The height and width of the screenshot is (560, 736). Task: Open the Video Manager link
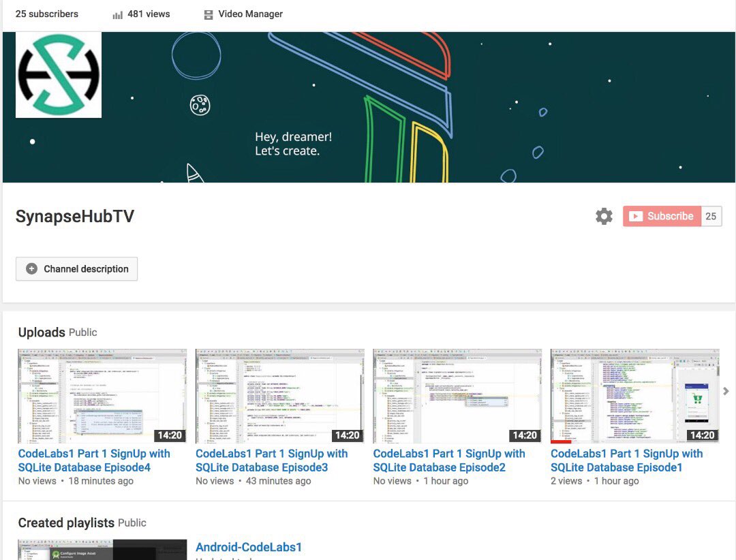coord(250,14)
